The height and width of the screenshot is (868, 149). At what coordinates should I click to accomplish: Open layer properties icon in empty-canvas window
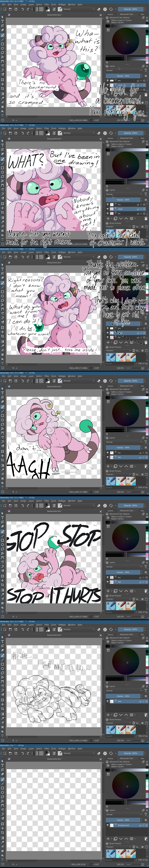click(x=131, y=839)
